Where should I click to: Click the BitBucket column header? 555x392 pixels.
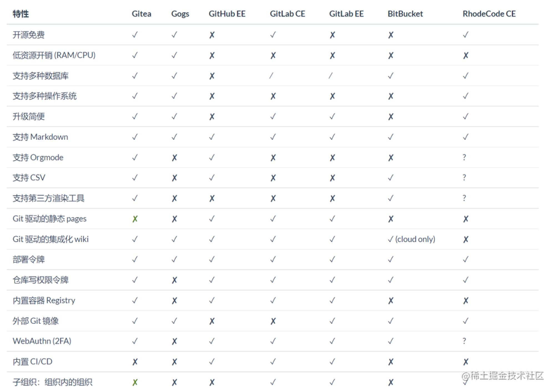pos(405,14)
